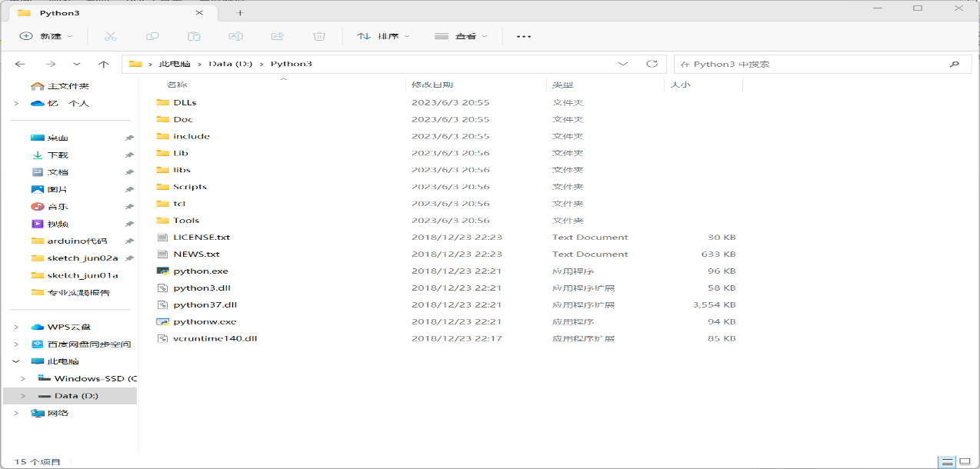Click the Share icon in toolbar

click(x=278, y=36)
